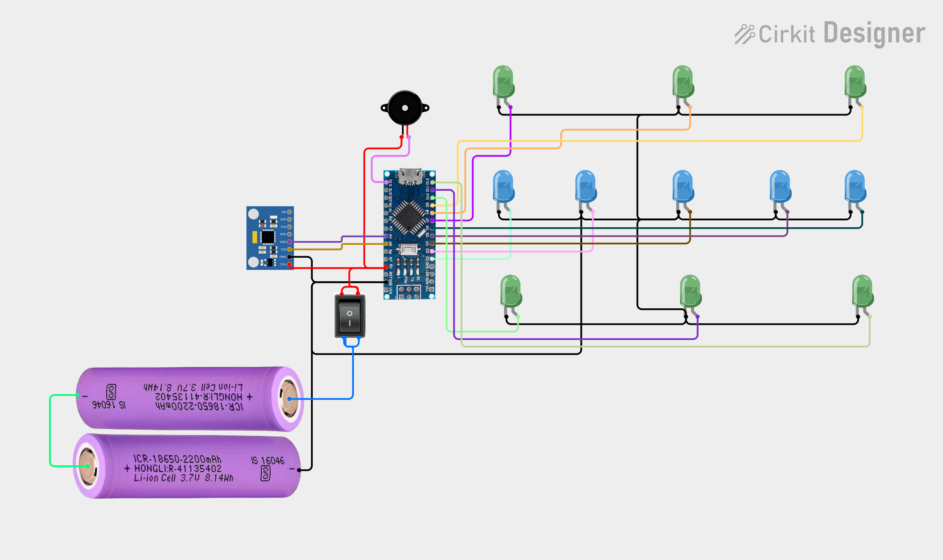
Task: Select the upper 18650 Li-ion battery
Action: [190, 399]
